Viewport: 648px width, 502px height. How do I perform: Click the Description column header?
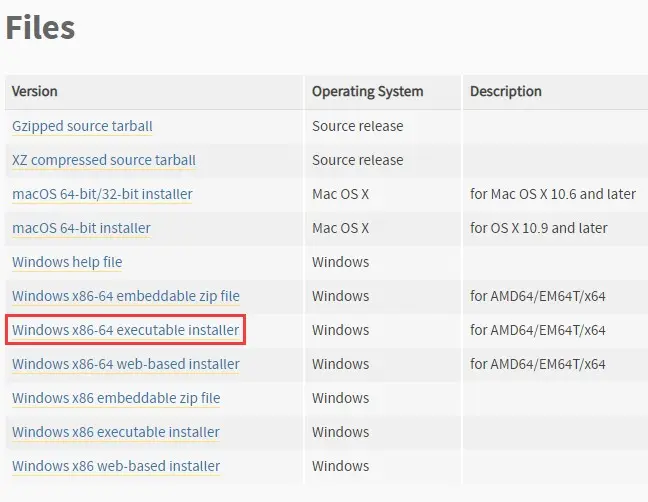click(x=506, y=91)
